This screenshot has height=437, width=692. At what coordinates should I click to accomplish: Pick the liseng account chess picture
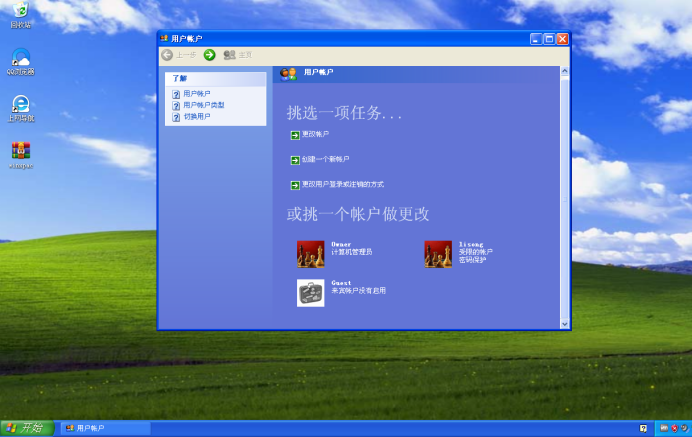pos(438,254)
